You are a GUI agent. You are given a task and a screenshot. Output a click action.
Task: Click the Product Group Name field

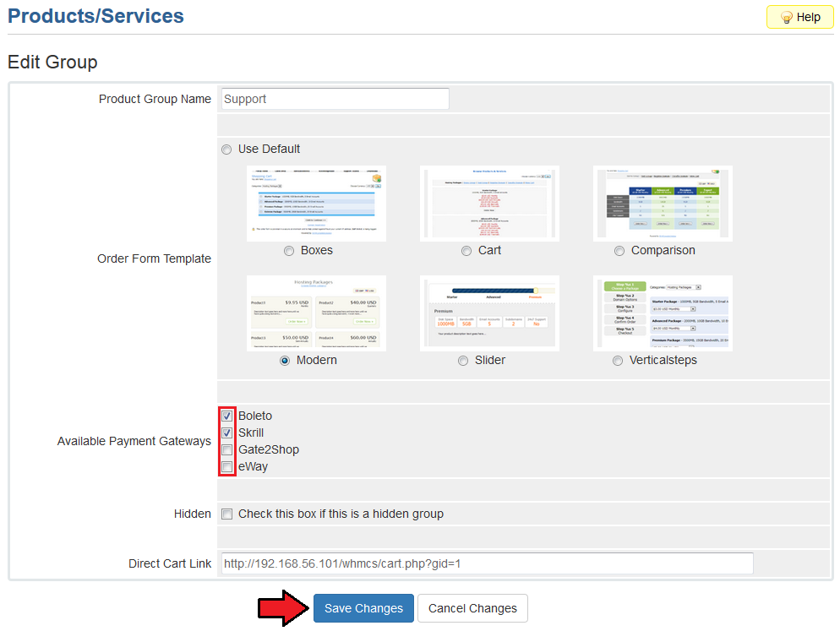[x=334, y=99]
